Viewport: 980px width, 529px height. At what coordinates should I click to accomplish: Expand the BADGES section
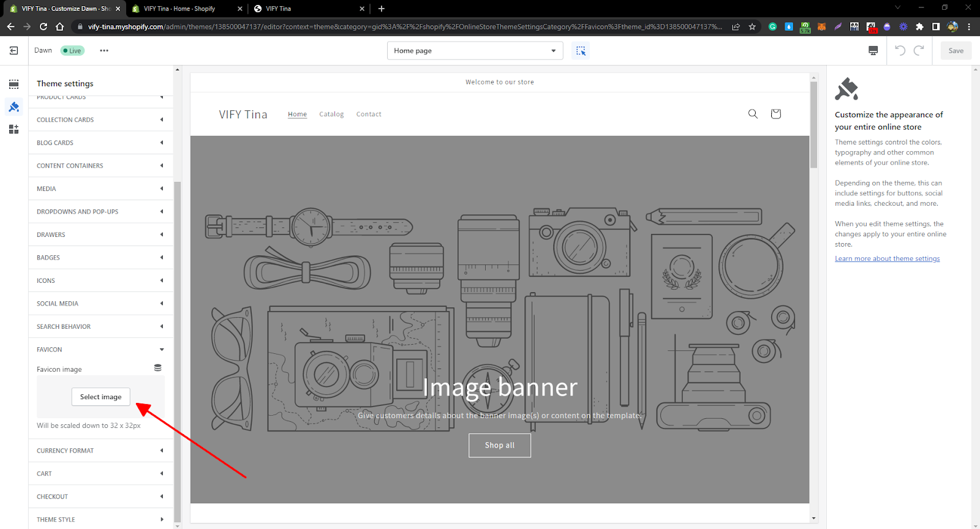point(100,258)
